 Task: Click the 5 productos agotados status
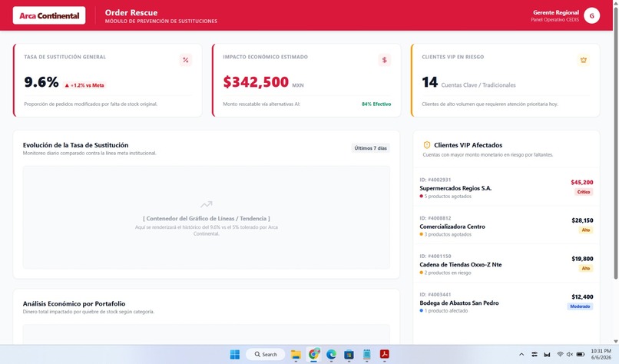[445, 197]
